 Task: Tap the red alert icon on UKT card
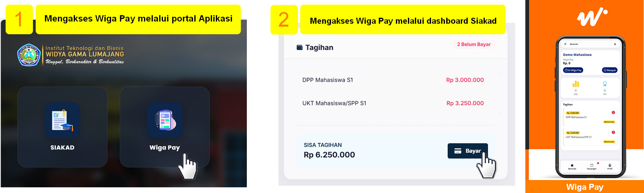click(x=613, y=133)
